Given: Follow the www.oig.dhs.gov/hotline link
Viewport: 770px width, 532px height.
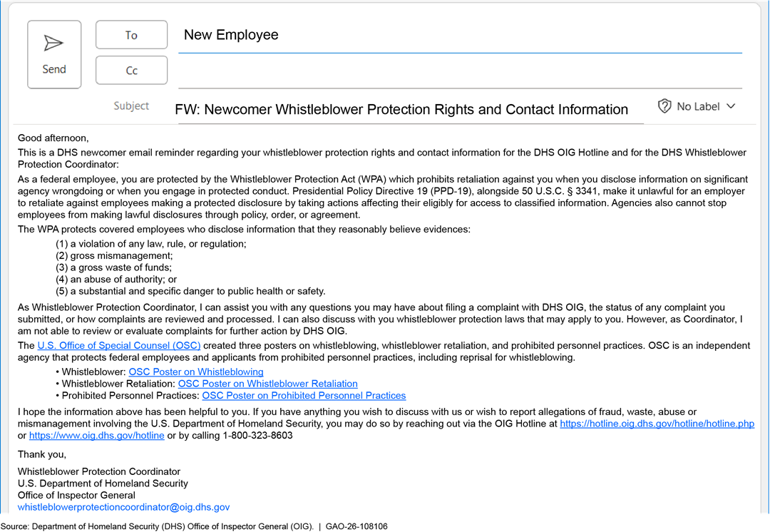Looking at the screenshot, I should click(x=97, y=435).
